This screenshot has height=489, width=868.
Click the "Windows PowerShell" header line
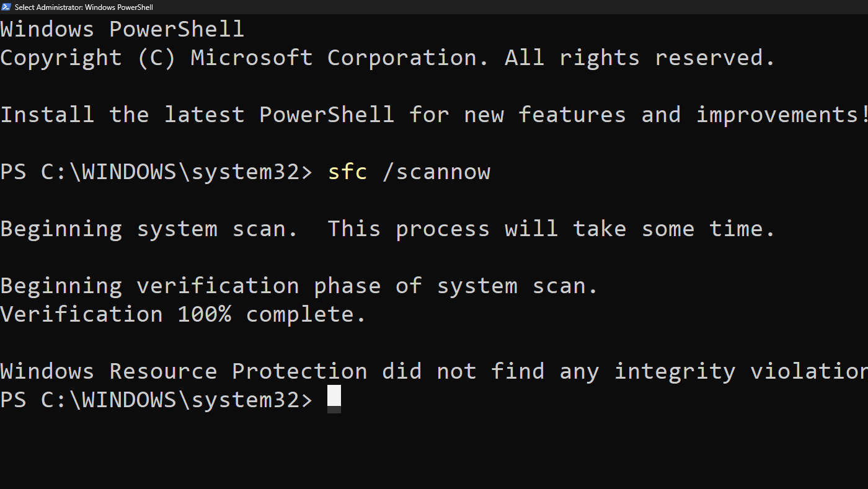(122, 29)
